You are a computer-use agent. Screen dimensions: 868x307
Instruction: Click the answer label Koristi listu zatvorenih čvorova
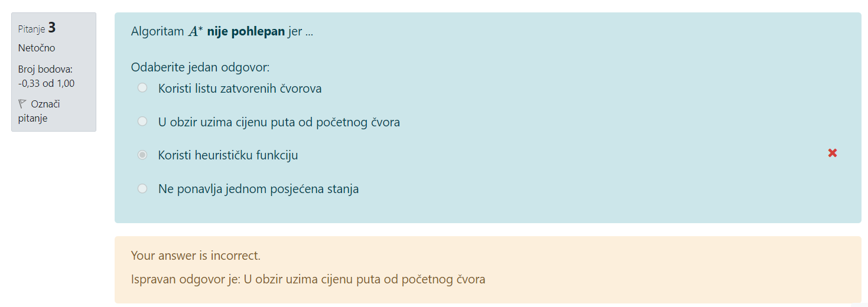click(x=240, y=89)
